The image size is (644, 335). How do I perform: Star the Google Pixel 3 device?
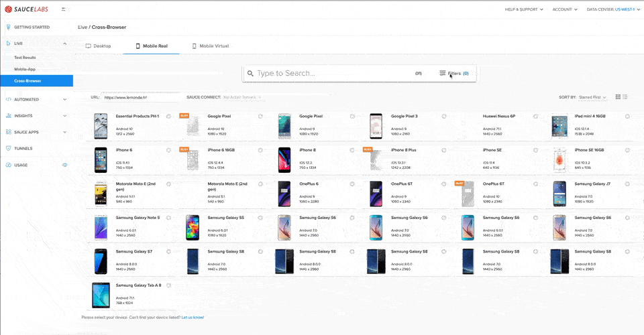pos(443,117)
